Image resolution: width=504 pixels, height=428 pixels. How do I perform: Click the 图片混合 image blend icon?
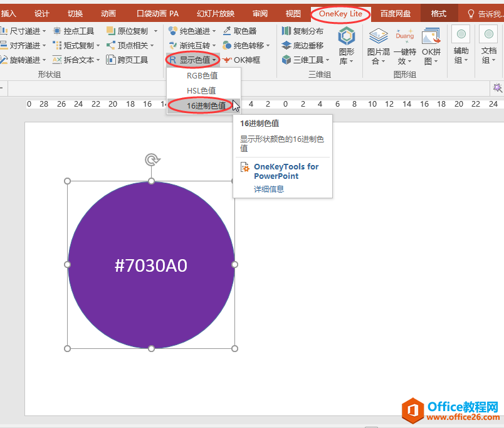click(x=378, y=46)
